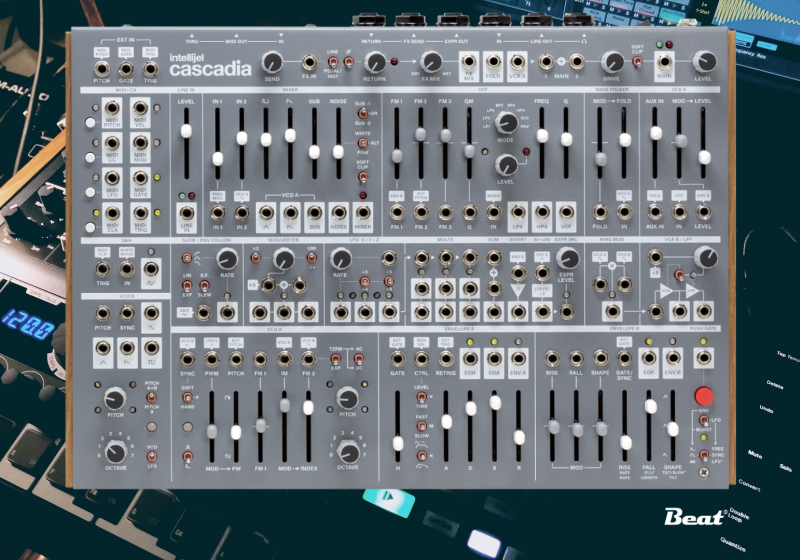Click the MIDI LFO output jack
Viewport: 800px width, 560px height.
pyautogui.click(x=112, y=178)
